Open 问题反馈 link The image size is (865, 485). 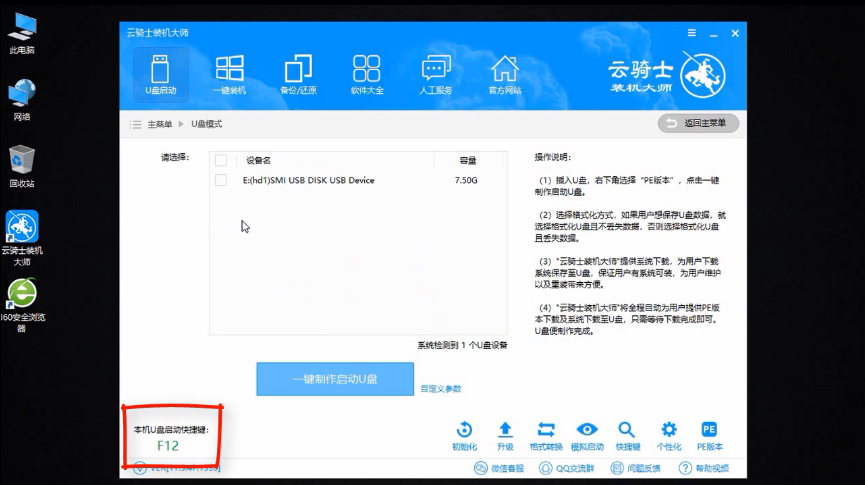[635, 468]
